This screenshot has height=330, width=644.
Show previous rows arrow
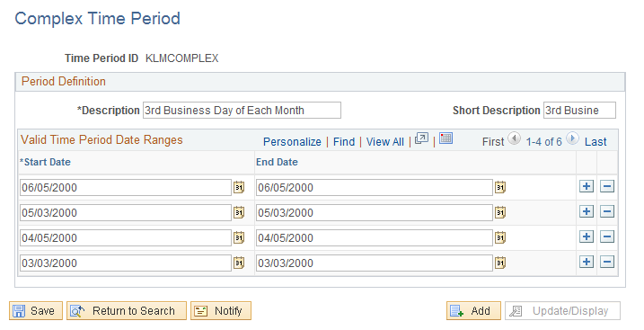coord(515,138)
